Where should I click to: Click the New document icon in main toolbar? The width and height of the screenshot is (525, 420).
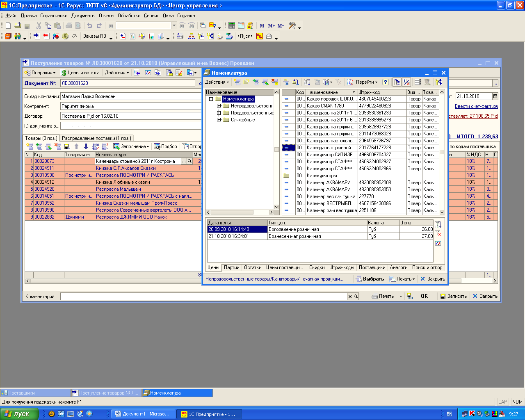click(x=8, y=25)
